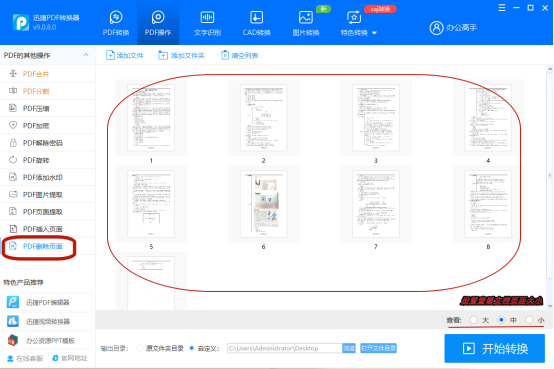This screenshot has height=369, width=554.
Task: Set view size to 小
Action: pyautogui.click(x=529, y=320)
